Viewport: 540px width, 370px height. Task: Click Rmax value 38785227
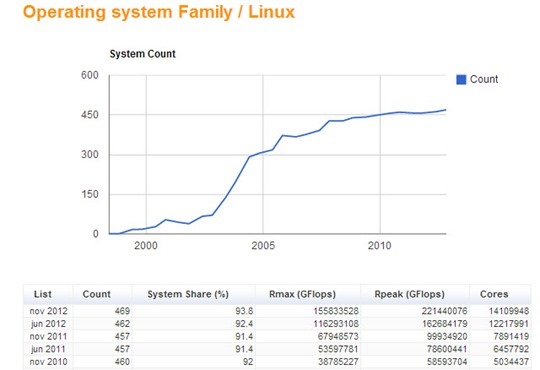click(x=338, y=362)
